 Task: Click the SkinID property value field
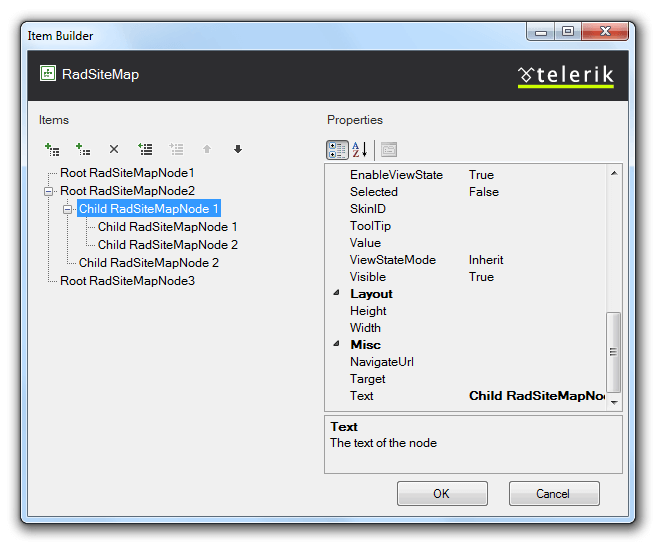pyautogui.click(x=536, y=209)
